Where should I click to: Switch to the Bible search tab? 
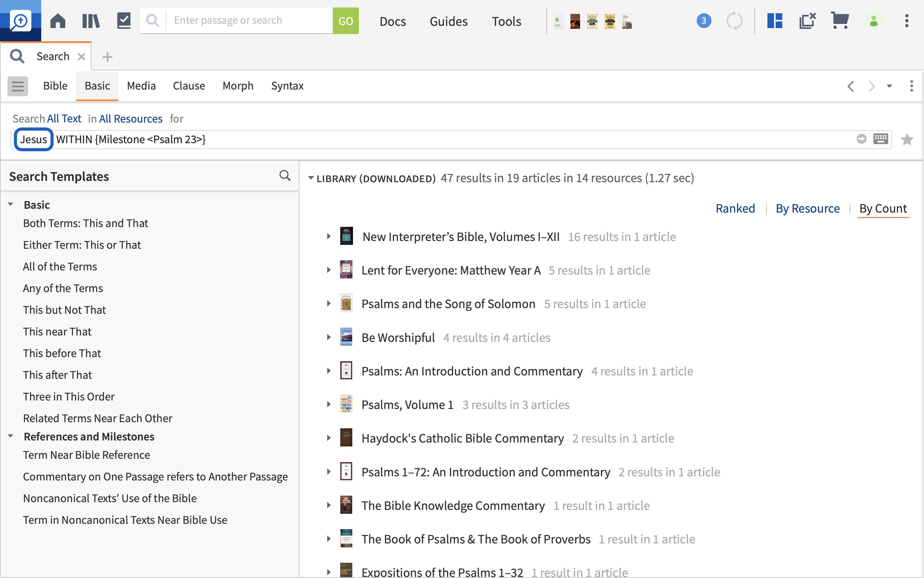(x=55, y=86)
